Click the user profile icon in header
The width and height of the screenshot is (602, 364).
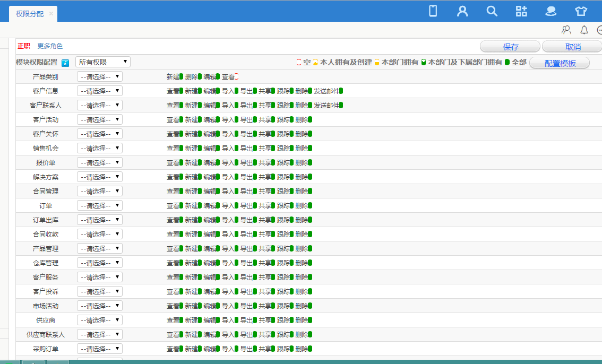[462, 11]
